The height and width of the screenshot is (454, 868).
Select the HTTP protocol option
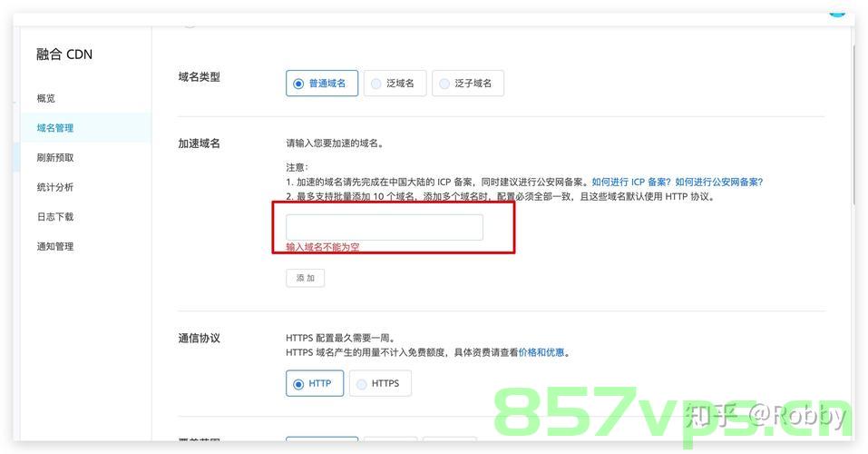315,383
